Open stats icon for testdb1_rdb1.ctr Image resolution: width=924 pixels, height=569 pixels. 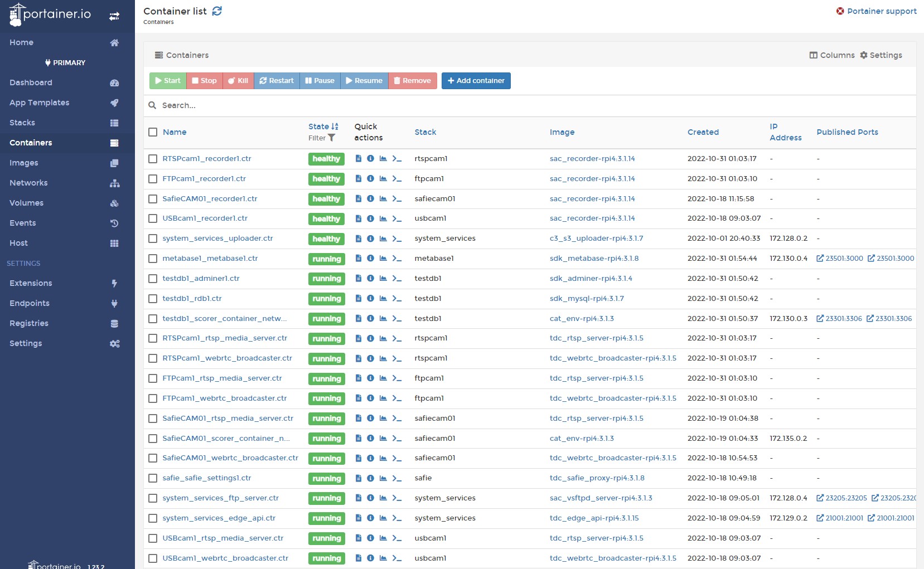coord(383,299)
